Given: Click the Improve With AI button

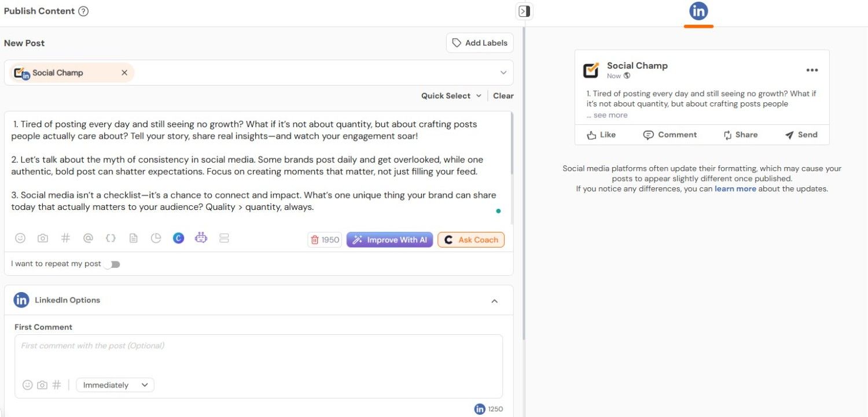Looking at the screenshot, I should click(389, 239).
